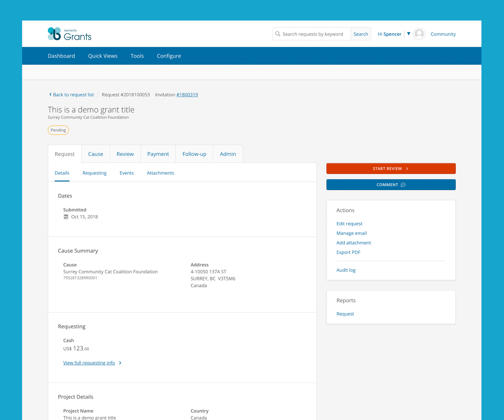This screenshot has height=420, width=504.
Task: Switch to the Payment tab
Action: (158, 154)
